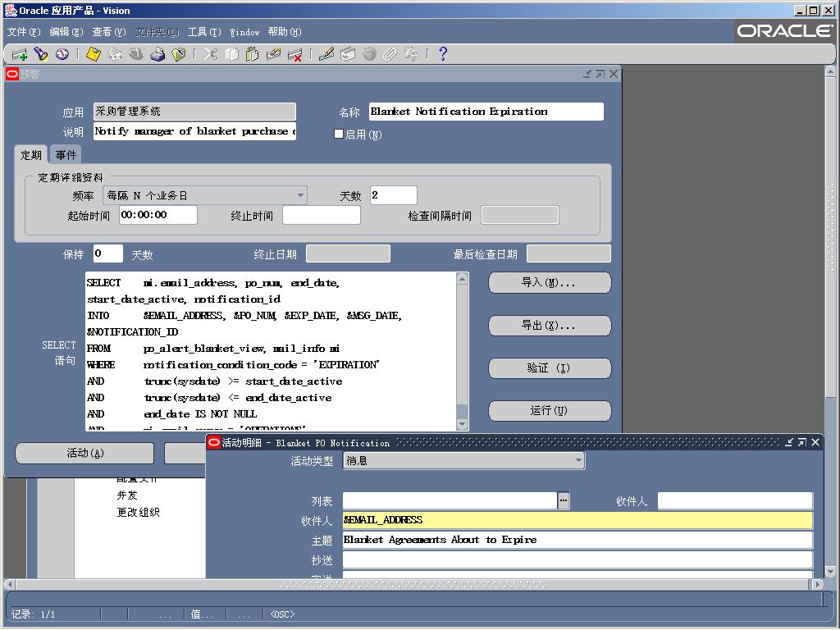Image resolution: width=840 pixels, height=630 pixels.
Task: Click into the SELECT statement text area
Action: 271,351
